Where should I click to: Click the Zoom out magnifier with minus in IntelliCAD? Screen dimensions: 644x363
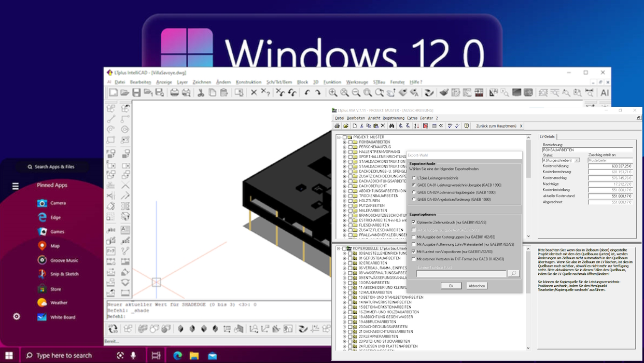point(356,93)
